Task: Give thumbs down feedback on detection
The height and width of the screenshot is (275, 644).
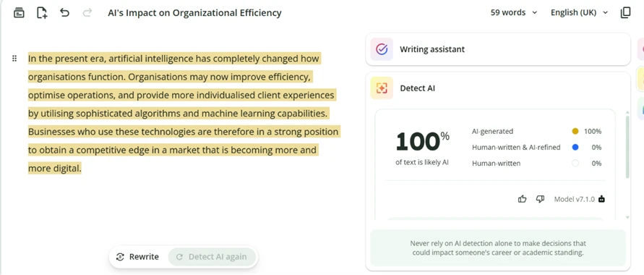Action: point(540,199)
